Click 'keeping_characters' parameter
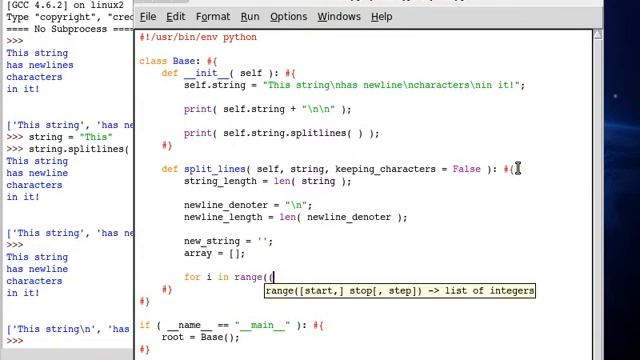This screenshot has width=640, height=360. [x=385, y=169]
